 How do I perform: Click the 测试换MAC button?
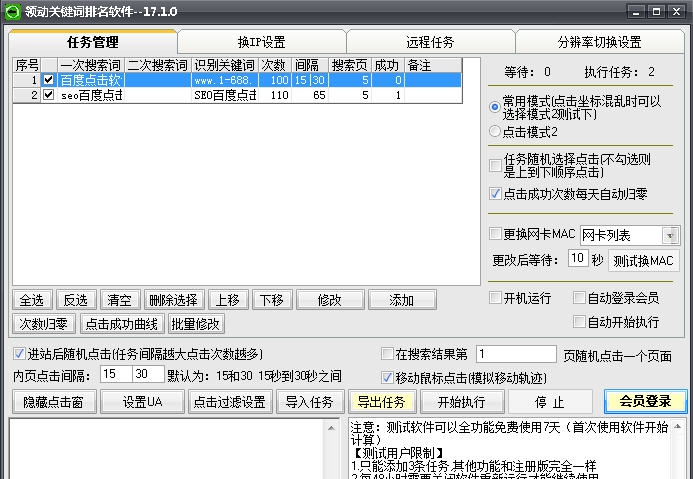(x=644, y=261)
